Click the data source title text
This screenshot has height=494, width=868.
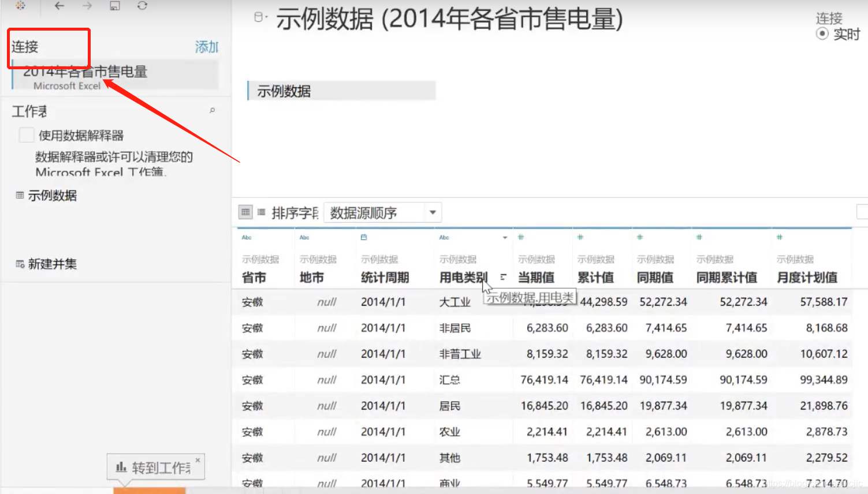coord(450,18)
